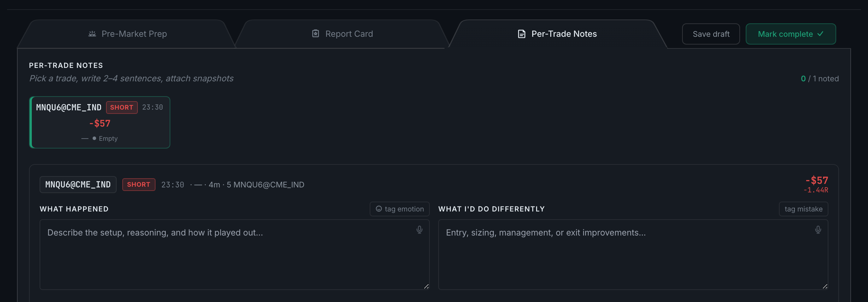Image resolution: width=868 pixels, height=302 pixels.
Task: Click the Pre-Market Prep sunrise icon
Action: click(92, 34)
